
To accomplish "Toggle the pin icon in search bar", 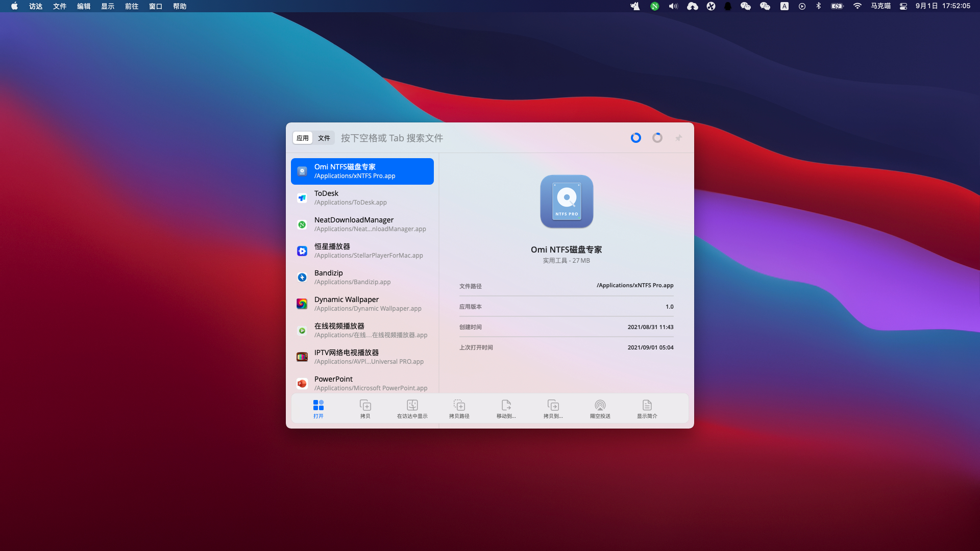I will click(x=678, y=138).
